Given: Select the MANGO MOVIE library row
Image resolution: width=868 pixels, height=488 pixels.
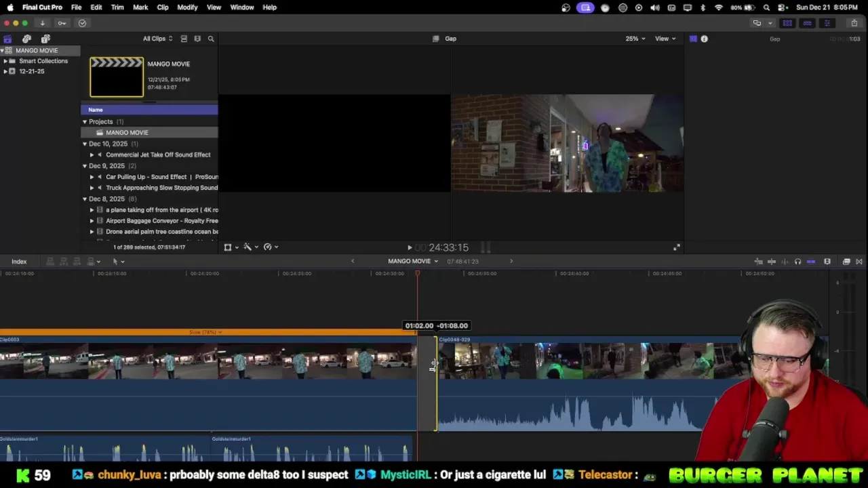Looking at the screenshot, I should point(40,51).
